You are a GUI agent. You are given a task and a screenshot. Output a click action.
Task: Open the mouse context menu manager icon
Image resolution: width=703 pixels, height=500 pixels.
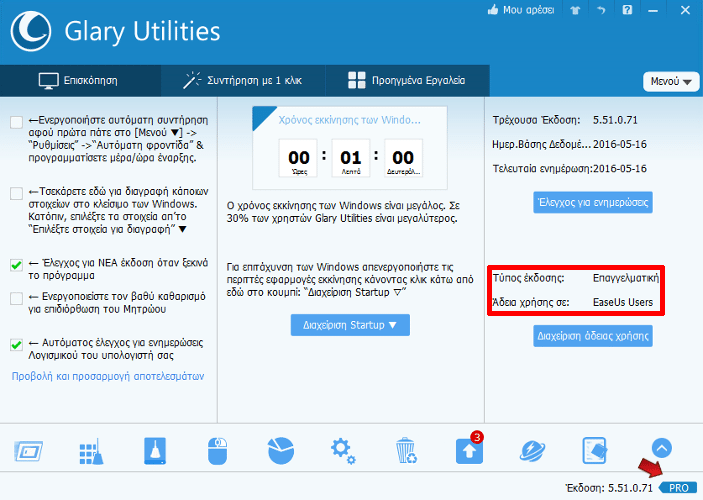217,451
